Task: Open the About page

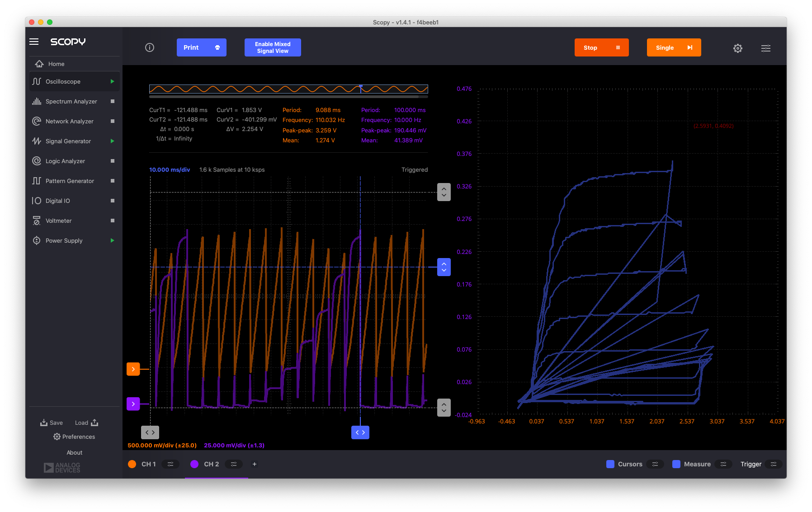Action: (75, 452)
